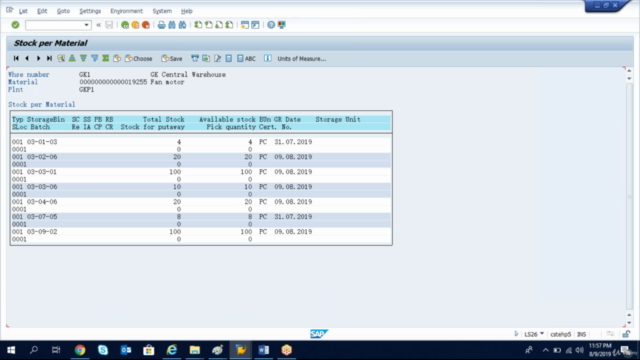Viewport: 640px width, 360px height.
Task: Select storage bin 03-09-02
Action: [x=42, y=231]
